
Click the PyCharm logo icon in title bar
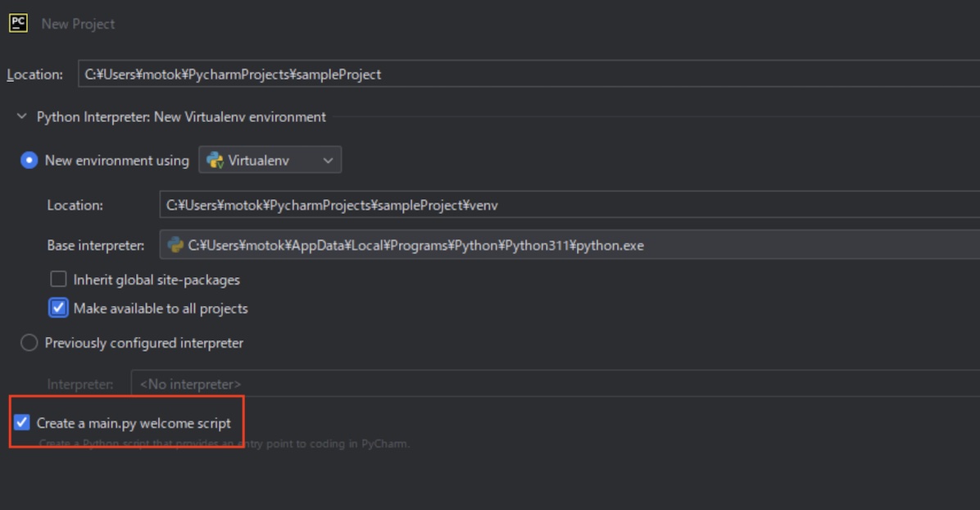(x=18, y=23)
